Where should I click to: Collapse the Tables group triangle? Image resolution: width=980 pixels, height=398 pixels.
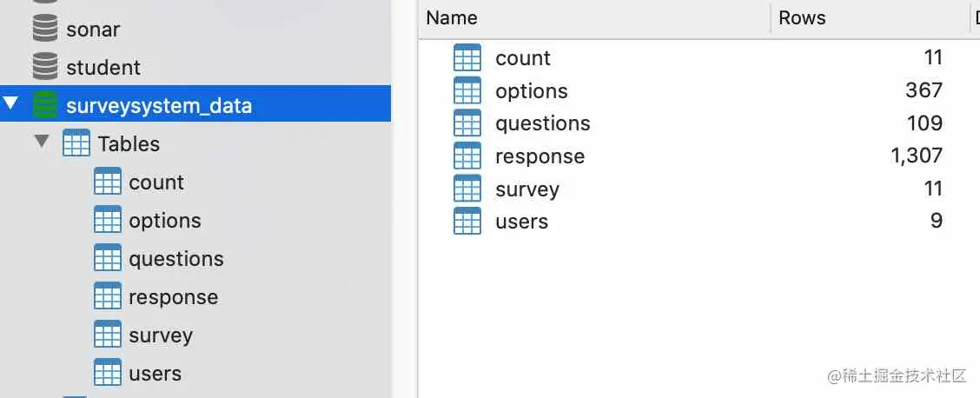tap(41, 142)
